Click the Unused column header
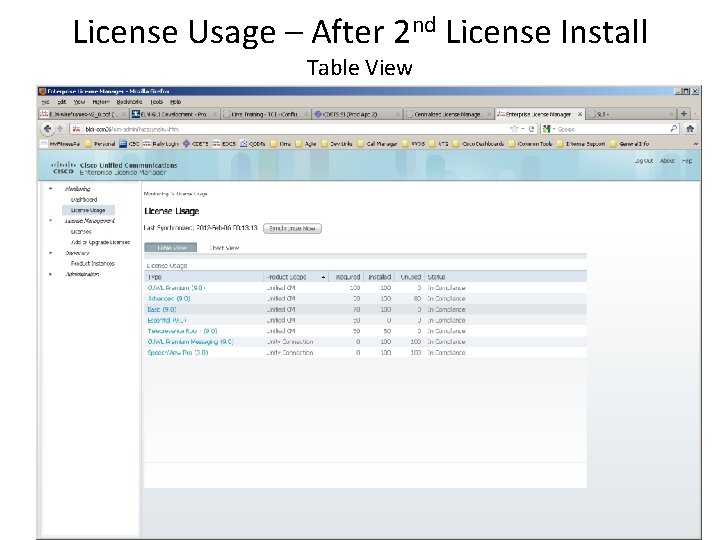 click(410, 277)
